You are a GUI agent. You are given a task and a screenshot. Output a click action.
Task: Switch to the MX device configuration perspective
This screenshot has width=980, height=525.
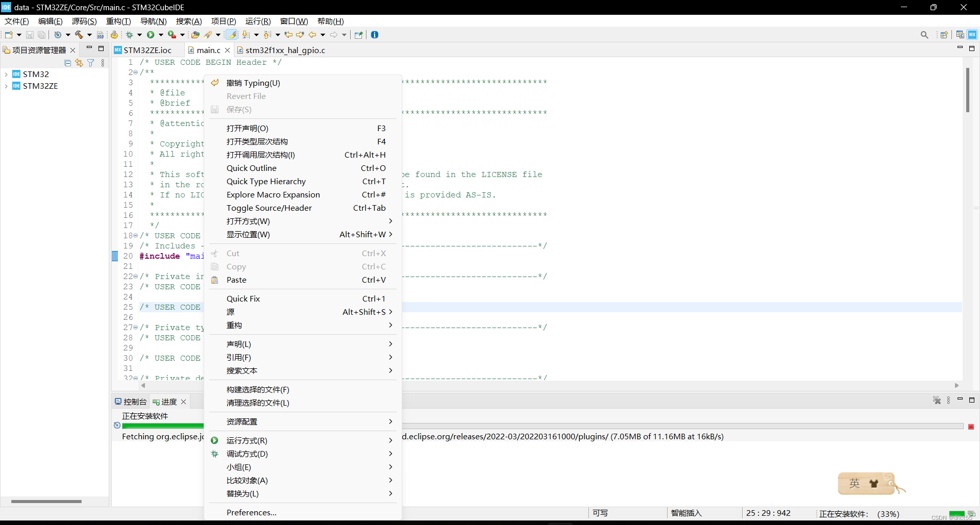972,35
